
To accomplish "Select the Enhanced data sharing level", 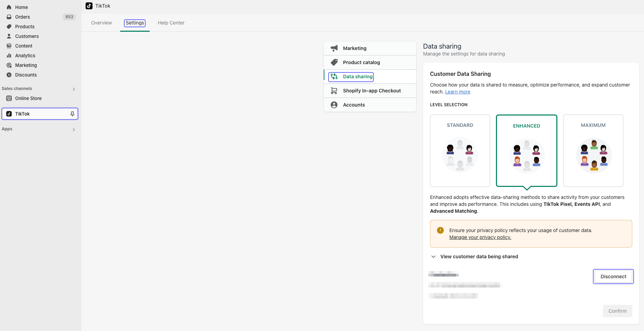I will point(527,151).
